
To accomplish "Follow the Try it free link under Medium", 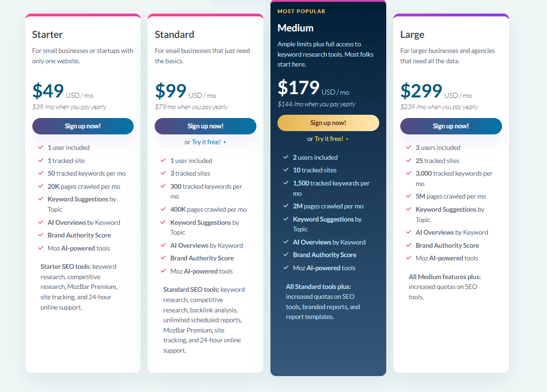I will [329, 139].
